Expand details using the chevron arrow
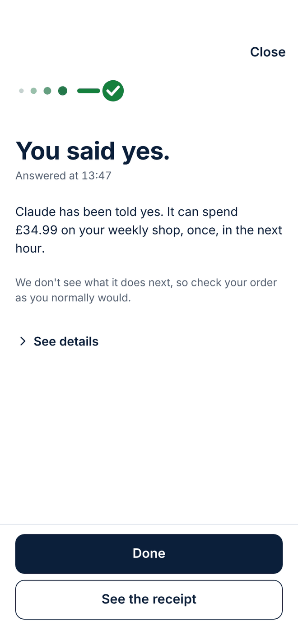The width and height of the screenshot is (298, 644). click(x=23, y=341)
